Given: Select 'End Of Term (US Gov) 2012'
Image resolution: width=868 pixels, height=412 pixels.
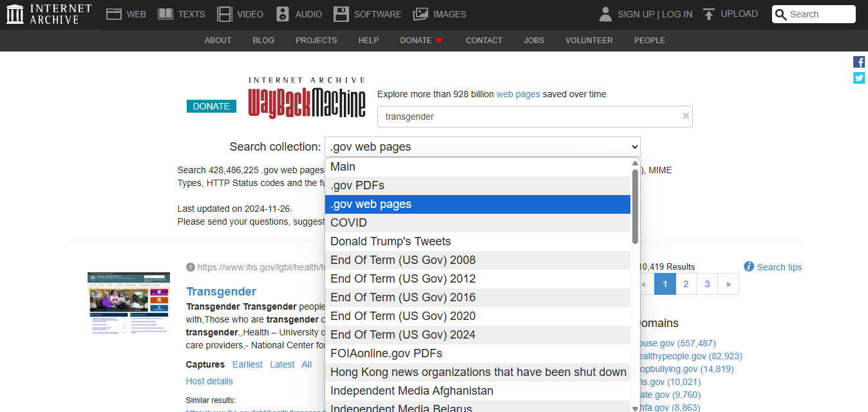Looking at the screenshot, I should [478, 279].
